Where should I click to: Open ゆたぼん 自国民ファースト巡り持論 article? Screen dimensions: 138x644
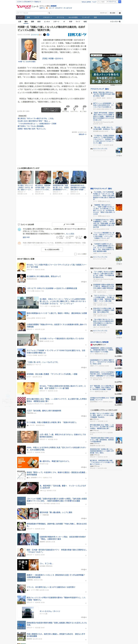tap(57, 266)
